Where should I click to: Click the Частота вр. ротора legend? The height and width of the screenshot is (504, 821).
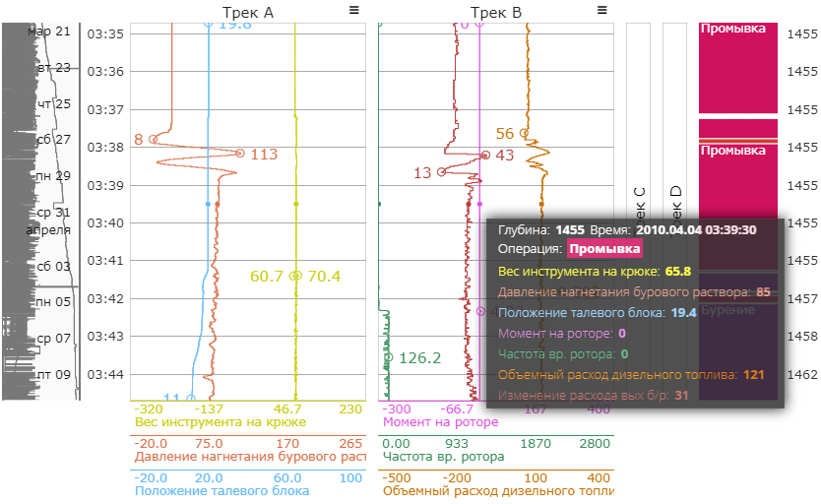click(x=444, y=457)
